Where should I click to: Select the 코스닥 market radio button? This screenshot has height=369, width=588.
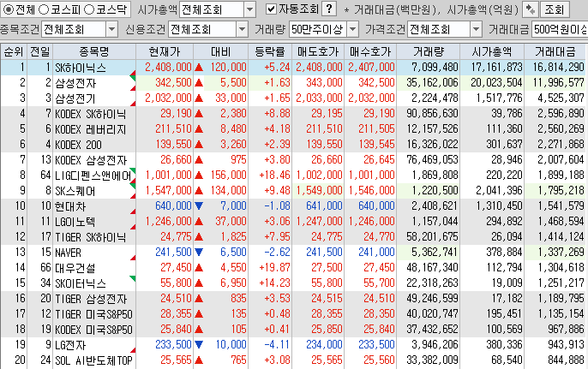[x=89, y=9]
